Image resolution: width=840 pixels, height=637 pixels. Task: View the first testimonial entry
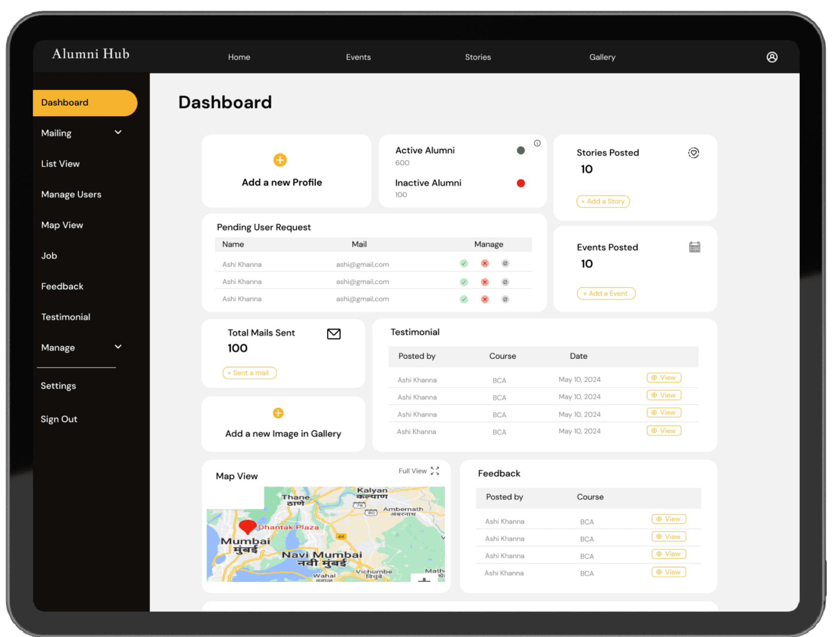(x=664, y=378)
